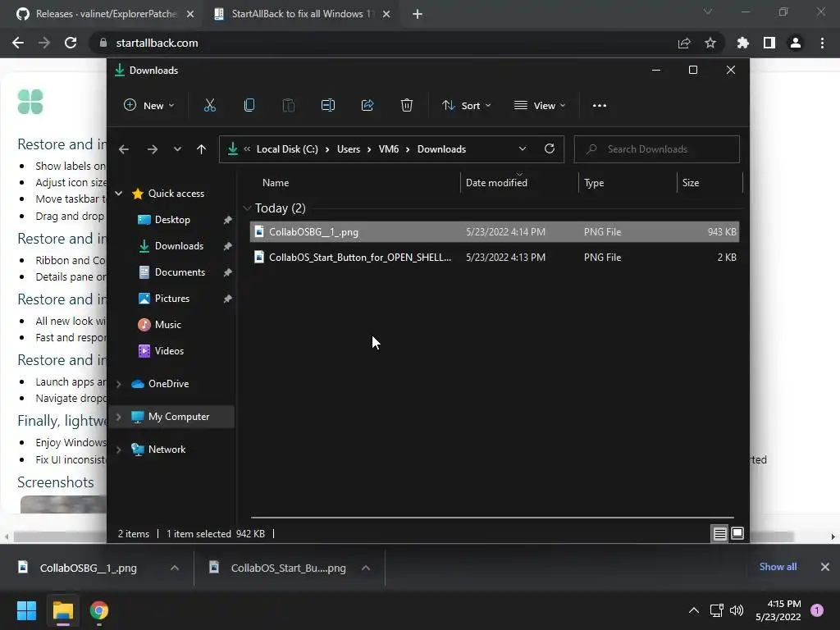Collapse the Today (2) group

(247, 208)
